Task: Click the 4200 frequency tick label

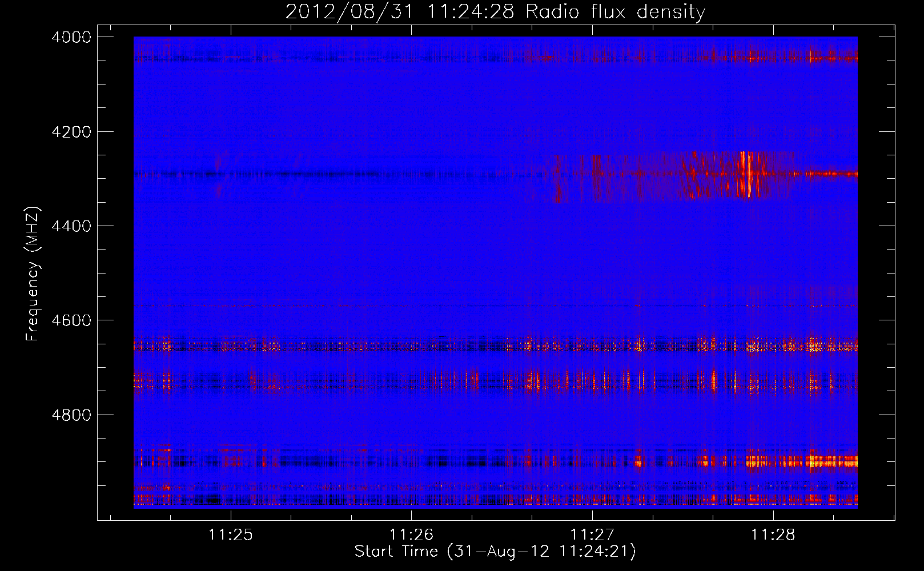Action: click(x=71, y=132)
